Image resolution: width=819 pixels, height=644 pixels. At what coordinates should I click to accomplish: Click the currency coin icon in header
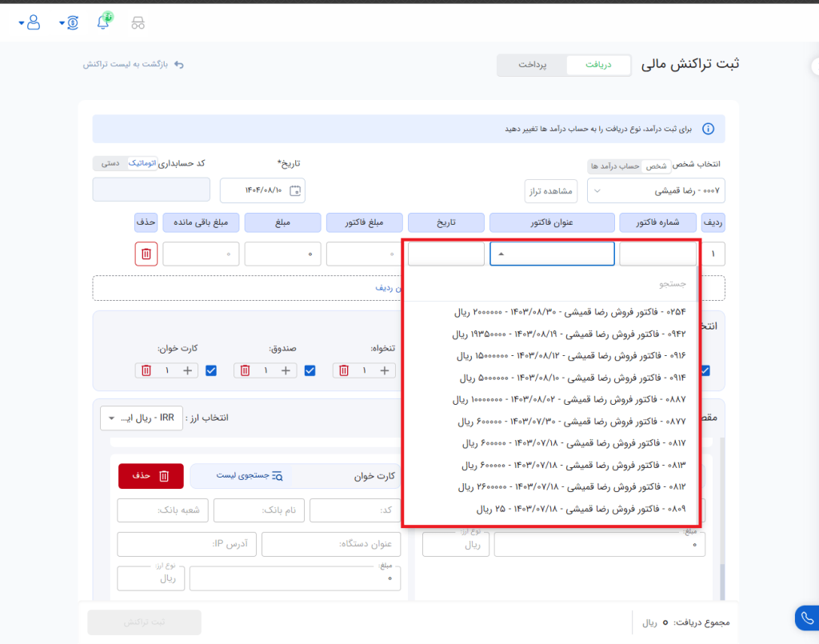(72, 22)
